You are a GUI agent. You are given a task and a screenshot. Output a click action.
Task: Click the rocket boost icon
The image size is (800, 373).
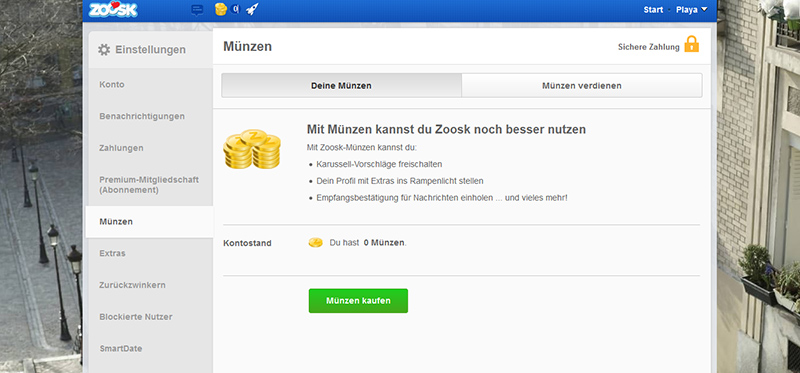pos(252,9)
